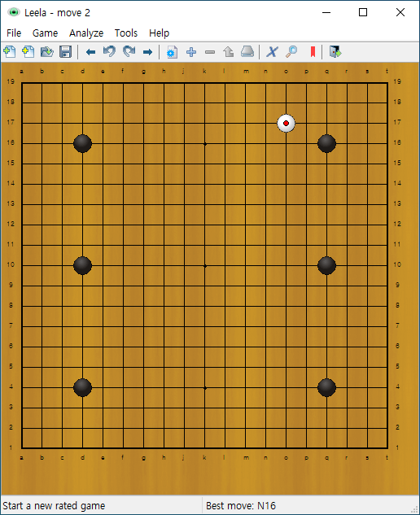Maximize the Leela window
The width and height of the screenshot is (420, 515).
coord(363,12)
